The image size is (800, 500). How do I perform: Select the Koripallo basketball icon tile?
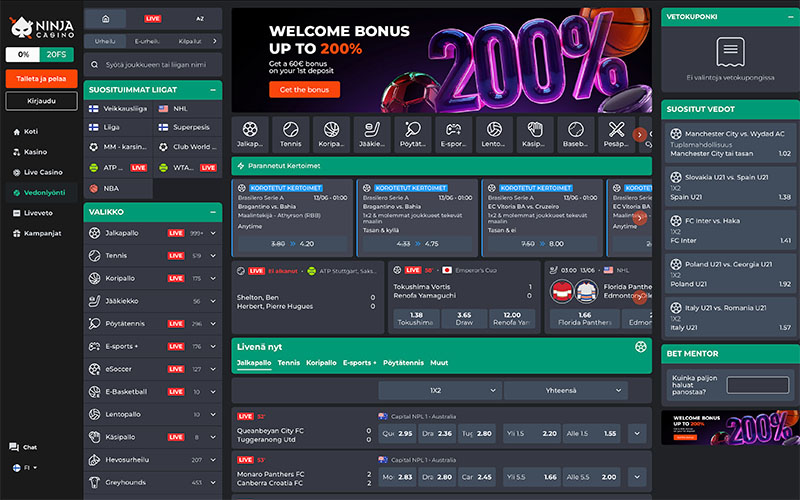click(x=331, y=135)
